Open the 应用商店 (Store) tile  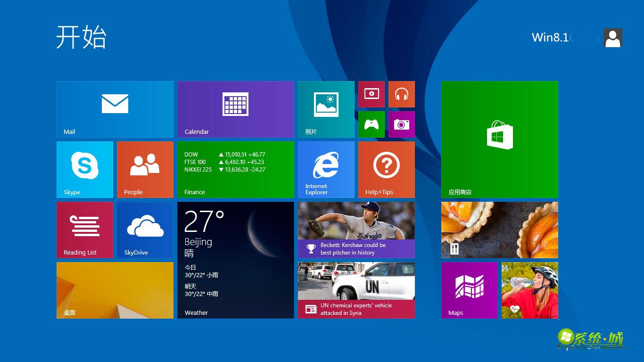[x=499, y=139]
